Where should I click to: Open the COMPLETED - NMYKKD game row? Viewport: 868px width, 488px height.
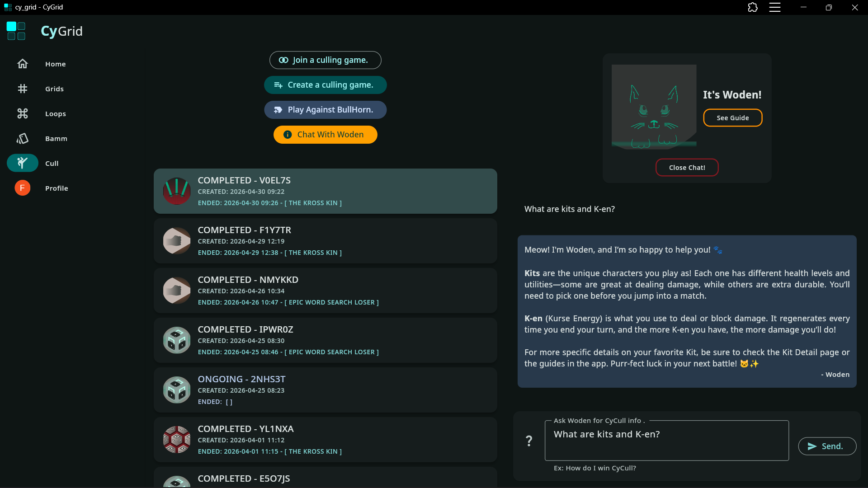(x=325, y=291)
